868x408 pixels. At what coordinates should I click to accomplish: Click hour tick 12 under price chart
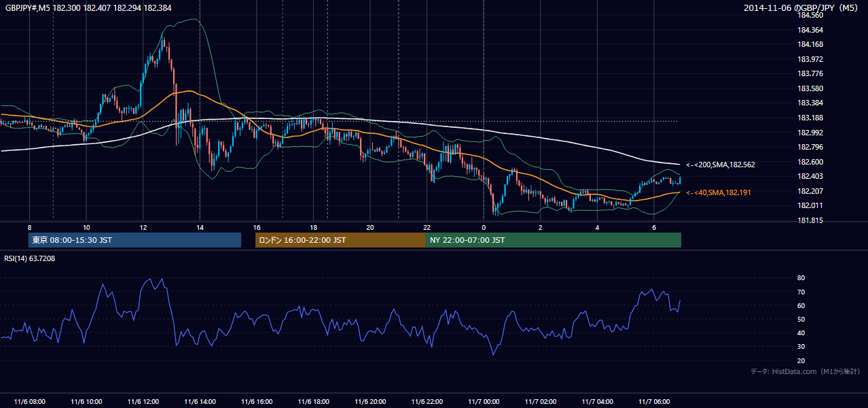tap(143, 227)
